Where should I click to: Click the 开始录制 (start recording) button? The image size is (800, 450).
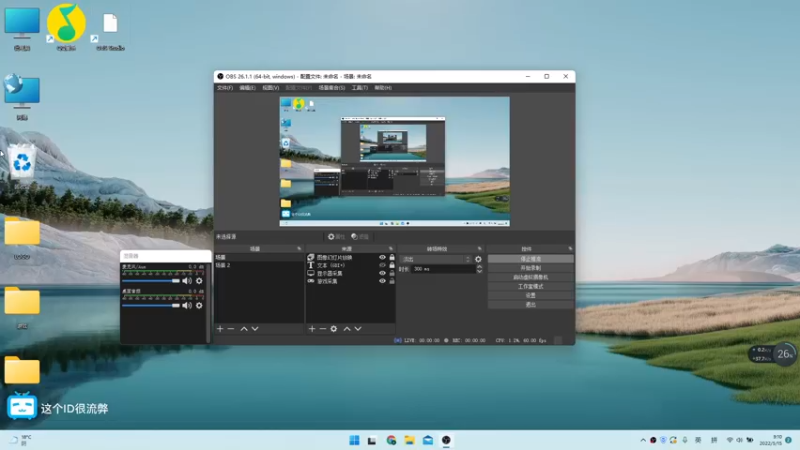(x=530, y=268)
